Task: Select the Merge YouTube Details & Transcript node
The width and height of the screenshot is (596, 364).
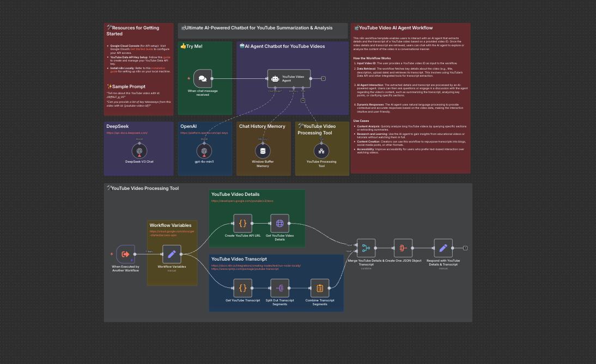Action: point(366,248)
